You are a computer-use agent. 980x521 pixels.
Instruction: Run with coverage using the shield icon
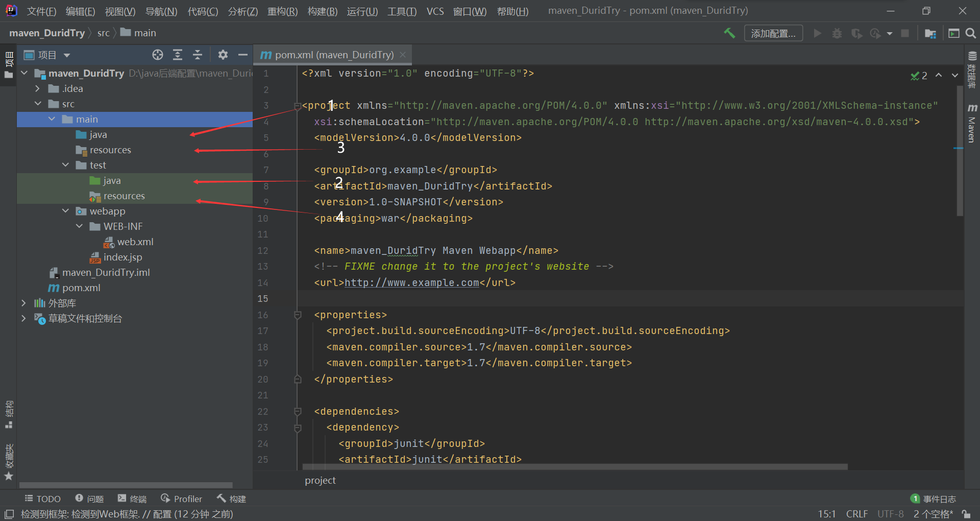coord(856,33)
